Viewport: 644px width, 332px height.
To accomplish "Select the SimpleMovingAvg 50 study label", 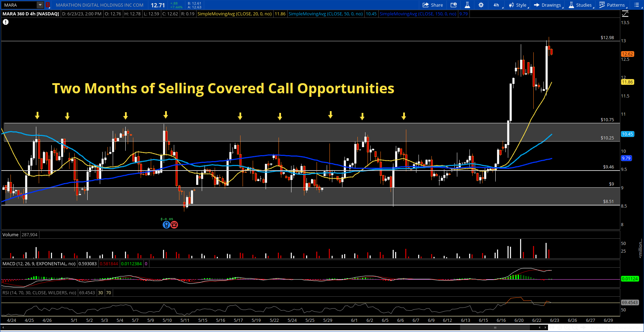I will (x=326, y=14).
